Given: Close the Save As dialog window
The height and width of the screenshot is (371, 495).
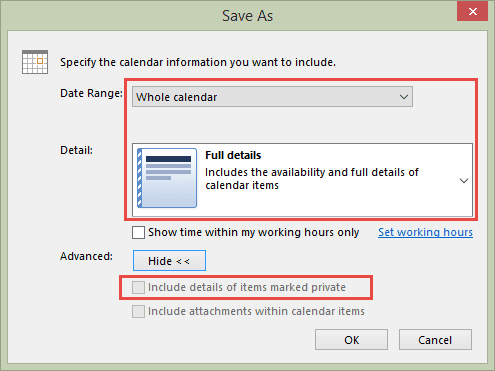Looking at the screenshot, I should coord(472,12).
